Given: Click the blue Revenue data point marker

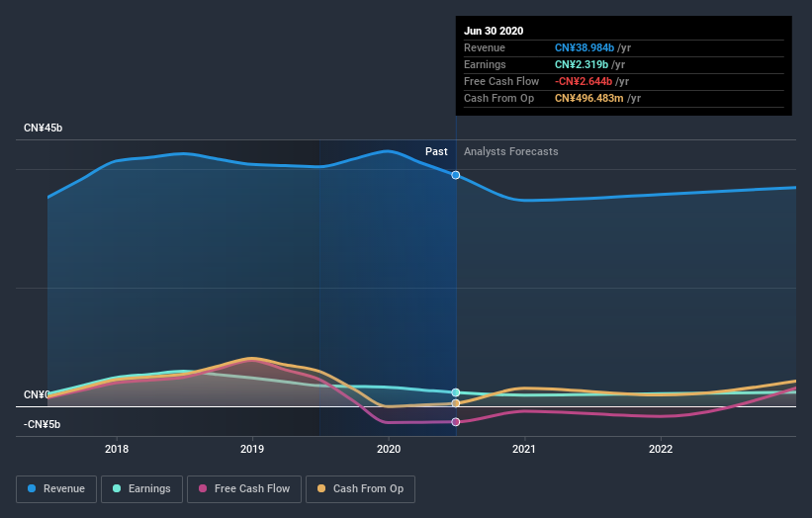Looking at the screenshot, I should point(456,175).
